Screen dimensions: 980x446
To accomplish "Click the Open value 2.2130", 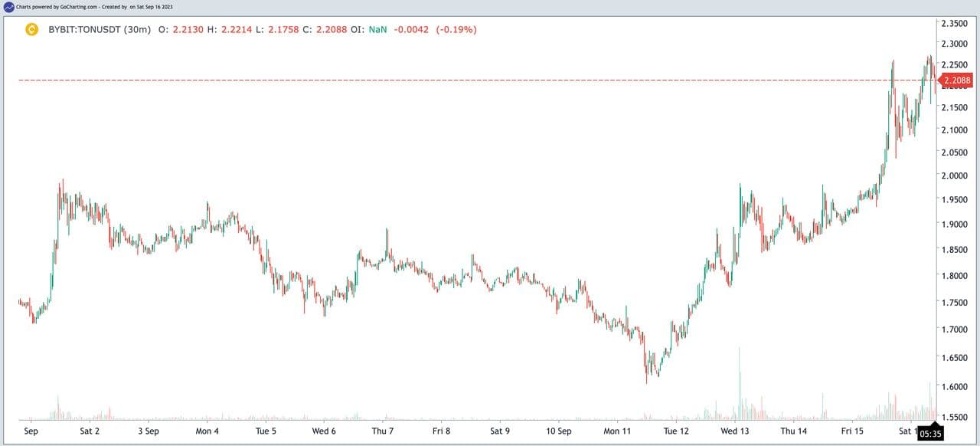I will click(187, 30).
